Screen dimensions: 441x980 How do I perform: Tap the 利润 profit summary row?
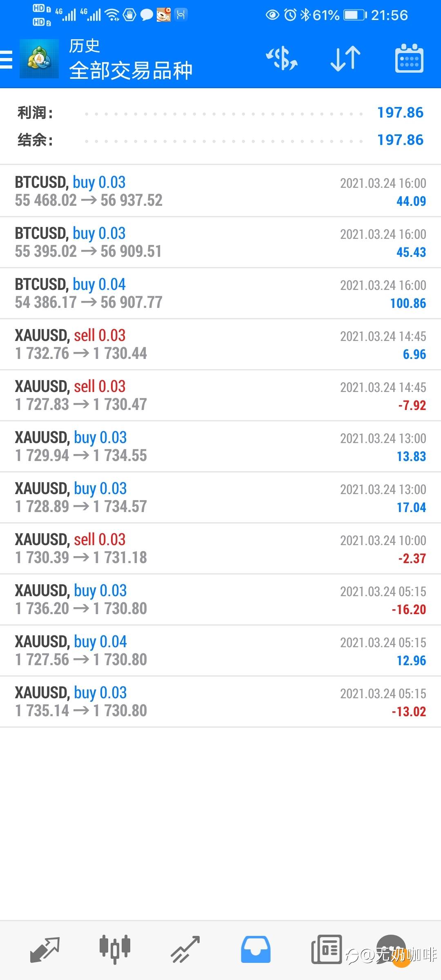(x=220, y=113)
